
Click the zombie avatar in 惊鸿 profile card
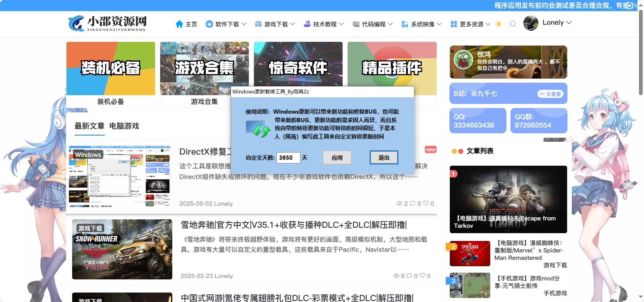(463, 59)
